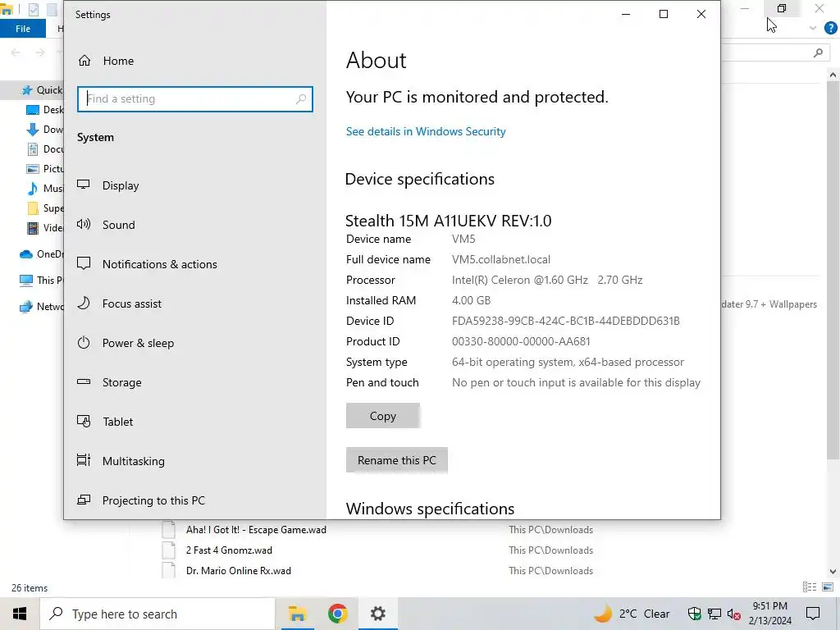
Task: Follow See details in Windows Security link
Action: (x=426, y=132)
